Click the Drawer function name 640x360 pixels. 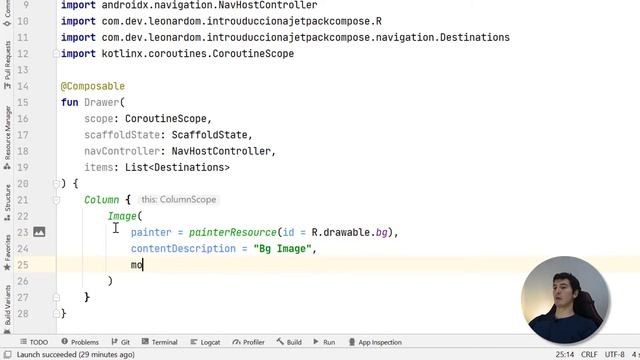(x=102, y=102)
